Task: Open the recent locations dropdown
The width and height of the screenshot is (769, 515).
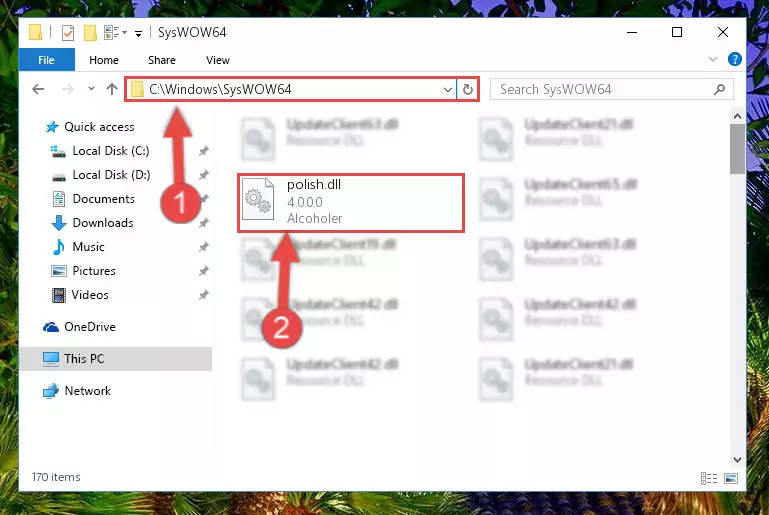Action: click(91, 89)
